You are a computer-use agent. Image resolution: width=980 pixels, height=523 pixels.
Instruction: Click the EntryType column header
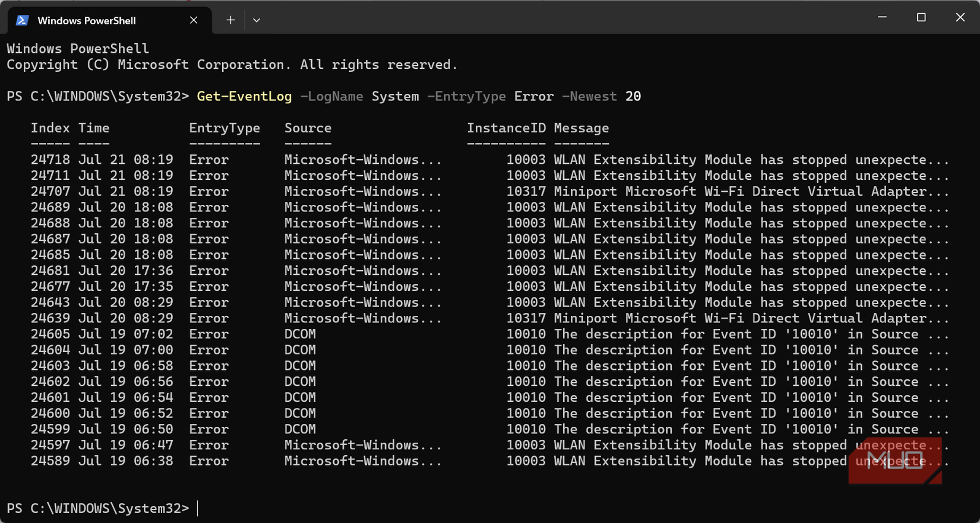click(x=225, y=128)
